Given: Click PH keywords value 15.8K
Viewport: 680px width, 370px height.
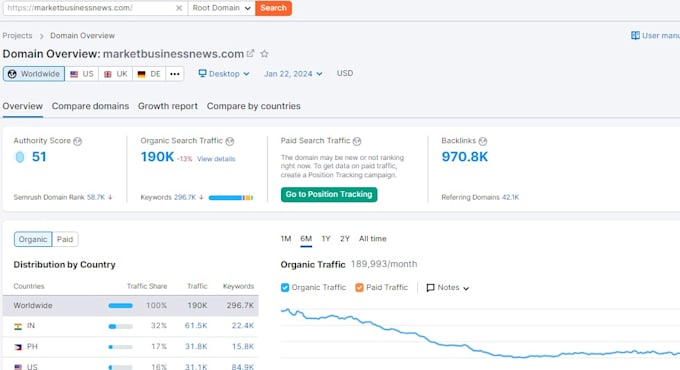Looking at the screenshot, I should 242,347.
